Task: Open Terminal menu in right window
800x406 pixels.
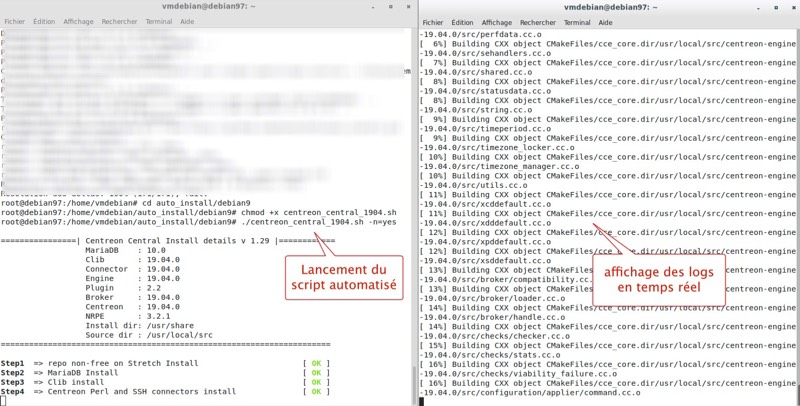Action: (577, 21)
